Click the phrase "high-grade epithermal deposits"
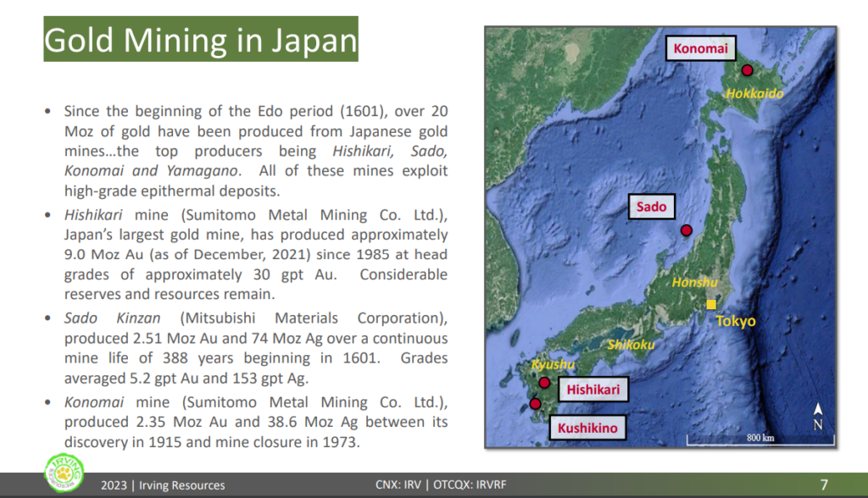The height and width of the screenshot is (498, 868). pos(170,191)
